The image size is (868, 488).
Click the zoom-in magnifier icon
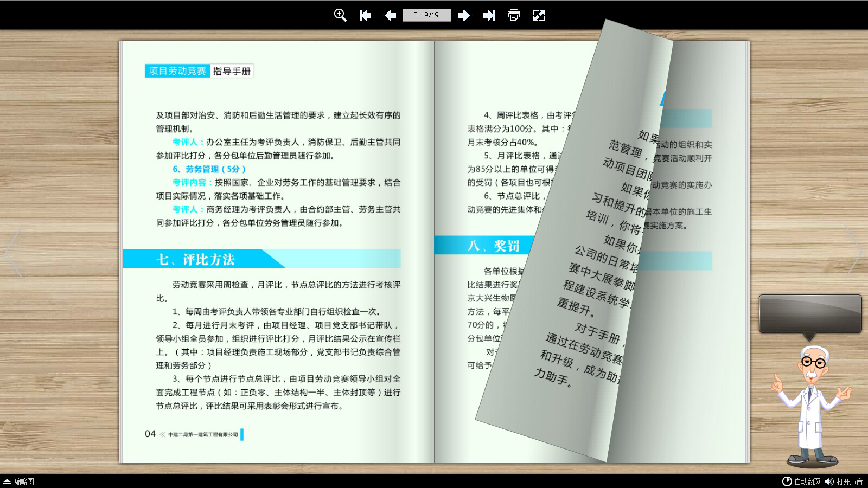click(x=340, y=15)
